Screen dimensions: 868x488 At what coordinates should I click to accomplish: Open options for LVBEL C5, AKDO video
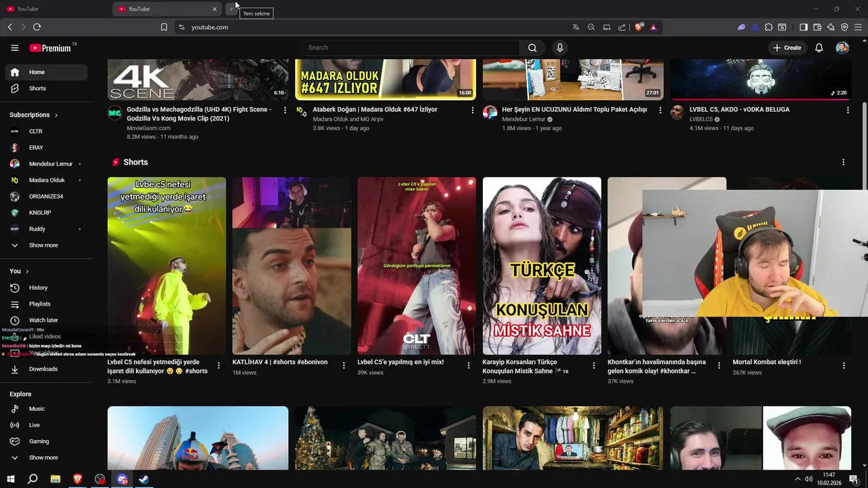[848, 110]
